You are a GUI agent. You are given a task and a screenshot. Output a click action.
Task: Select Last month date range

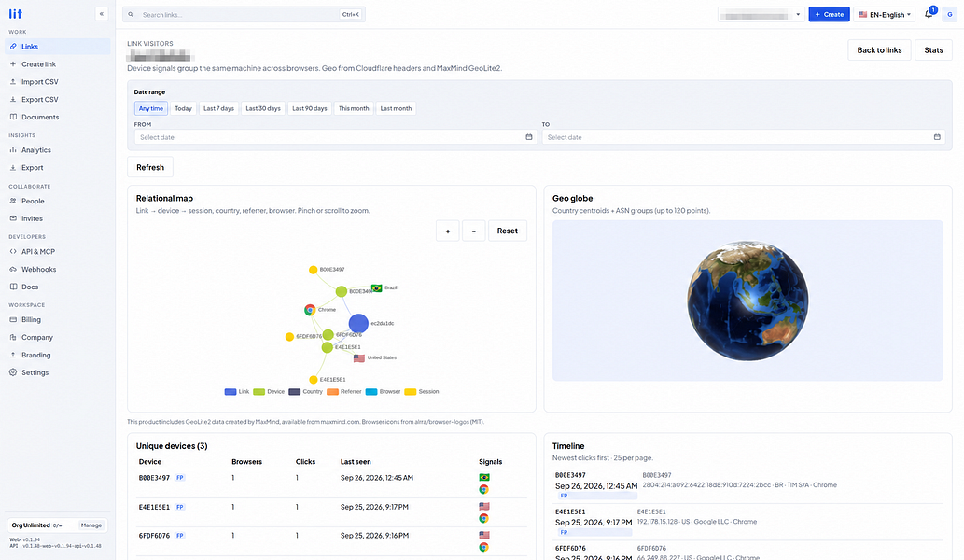[396, 109]
